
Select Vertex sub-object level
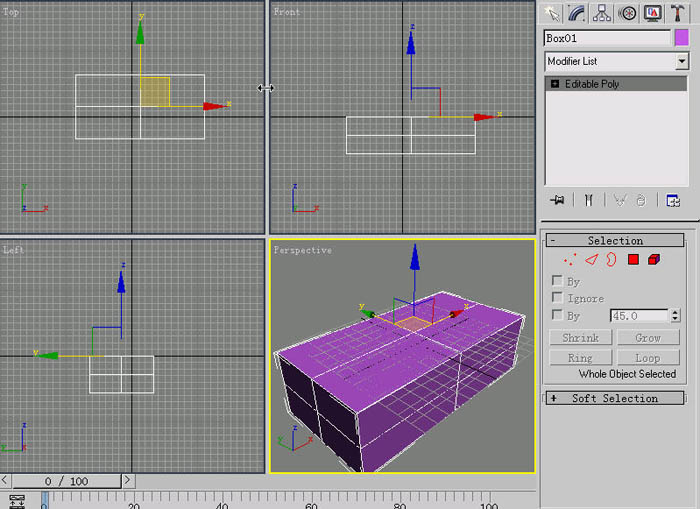point(570,259)
